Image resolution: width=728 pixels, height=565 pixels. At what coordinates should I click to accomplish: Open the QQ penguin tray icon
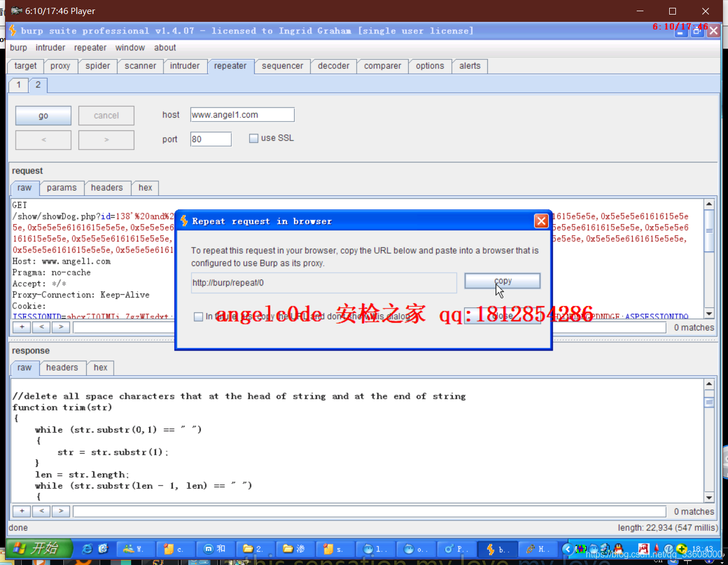(618, 549)
